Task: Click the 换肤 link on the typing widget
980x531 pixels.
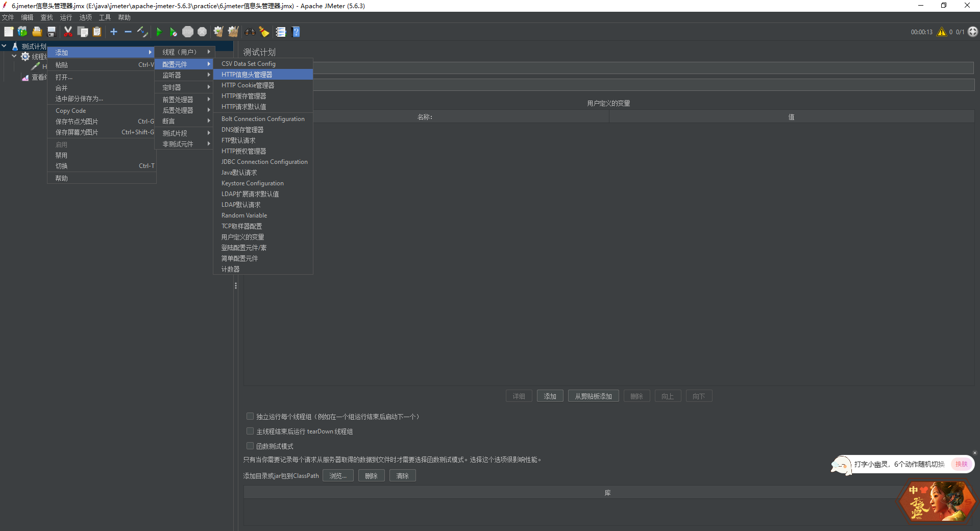Action: click(x=962, y=464)
